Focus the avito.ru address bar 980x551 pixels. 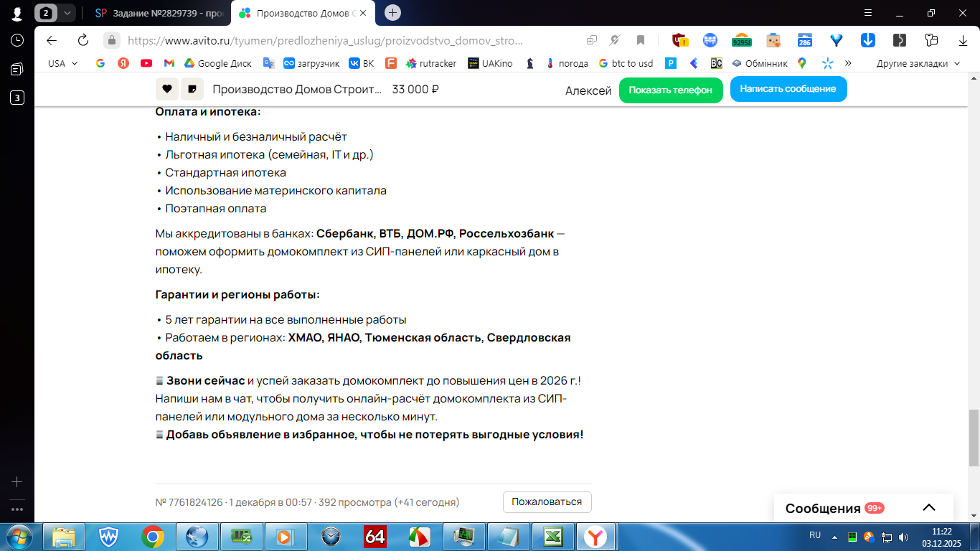(x=325, y=40)
